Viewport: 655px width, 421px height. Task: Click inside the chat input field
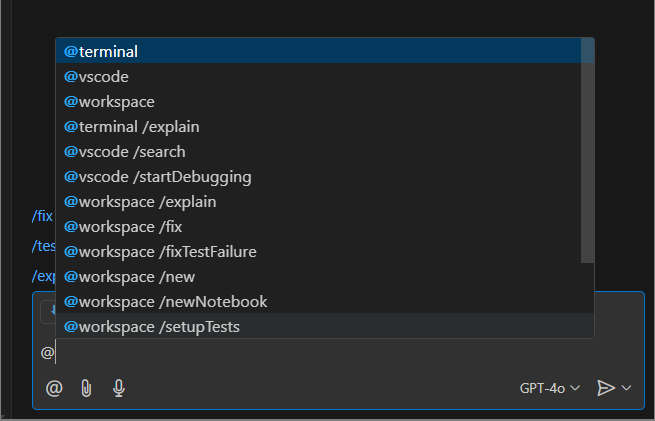point(300,353)
